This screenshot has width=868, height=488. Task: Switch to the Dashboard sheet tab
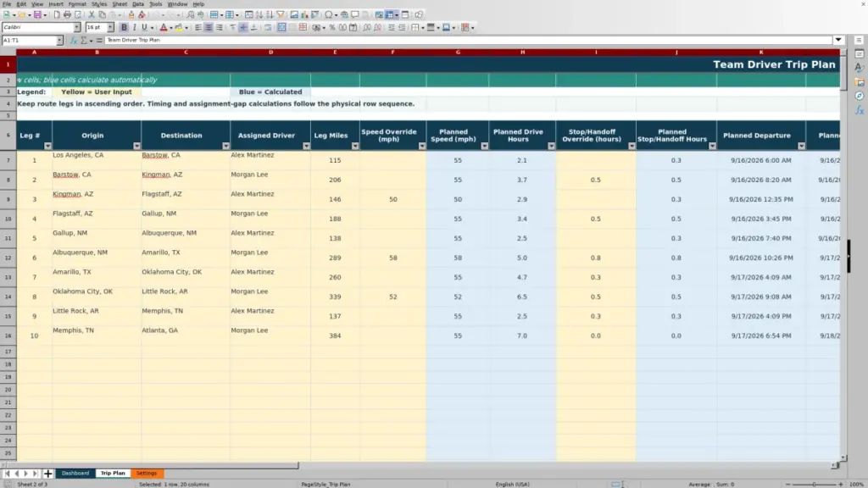coord(75,474)
